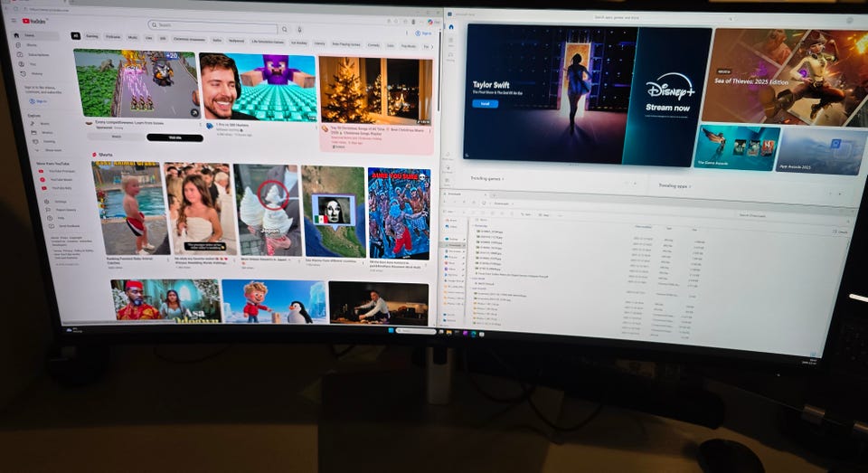Click the YouTube search magnifier button

pyautogui.click(x=285, y=29)
